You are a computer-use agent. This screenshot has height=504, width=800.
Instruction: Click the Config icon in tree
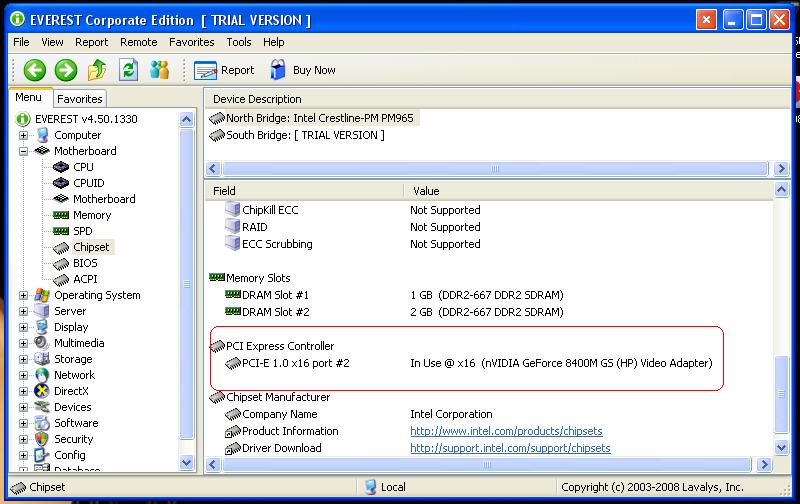pos(42,455)
